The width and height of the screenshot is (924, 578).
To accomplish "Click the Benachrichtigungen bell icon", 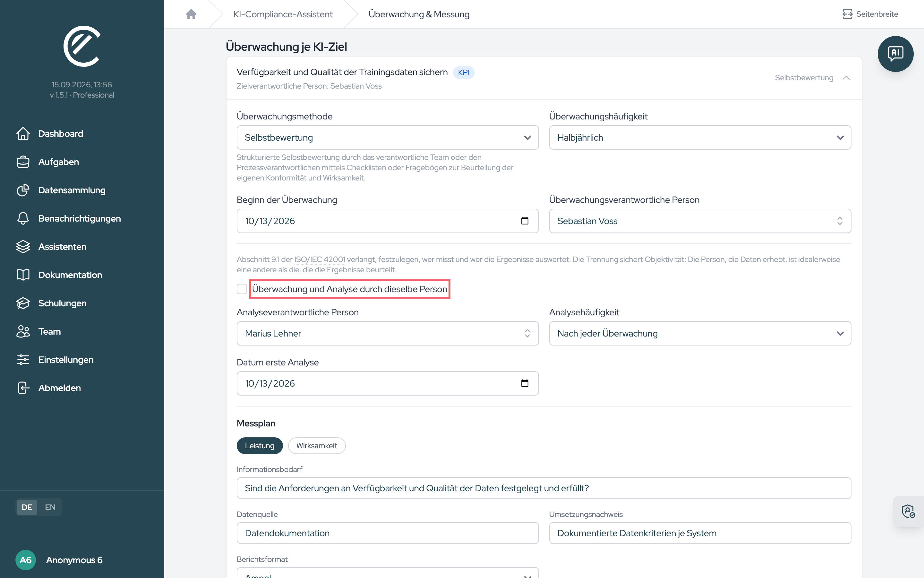I will pos(23,218).
